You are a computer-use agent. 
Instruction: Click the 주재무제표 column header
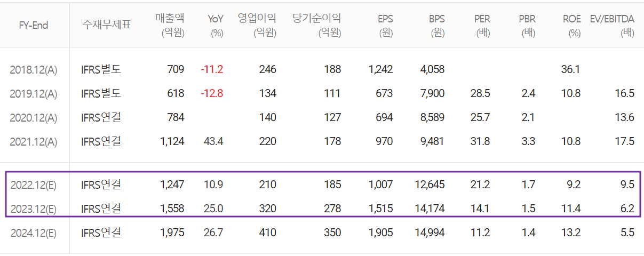(107, 25)
